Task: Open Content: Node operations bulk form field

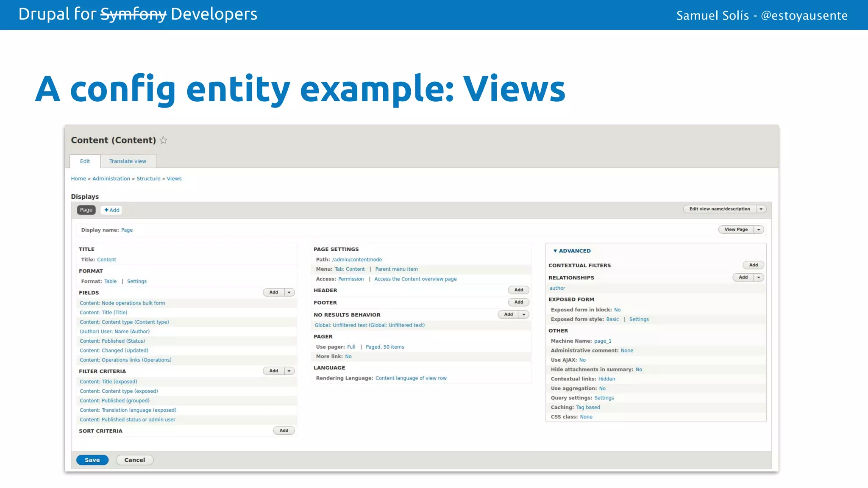Action: 122,303
